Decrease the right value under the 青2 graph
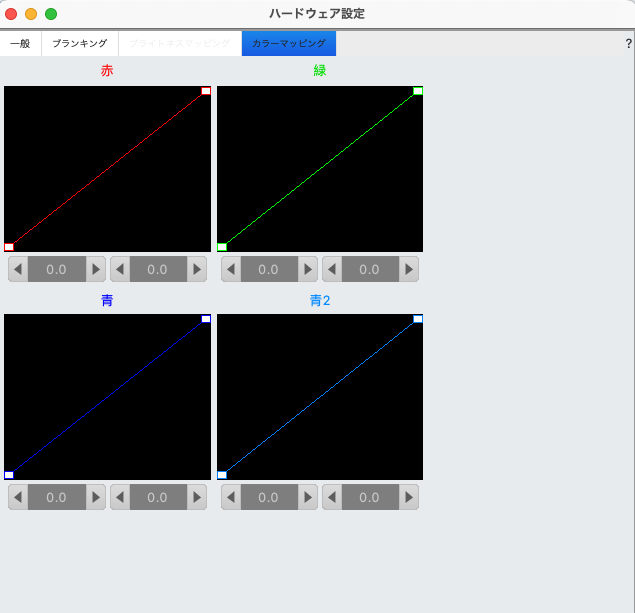This screenshot has height=613, width=635. tap(332, 497)
